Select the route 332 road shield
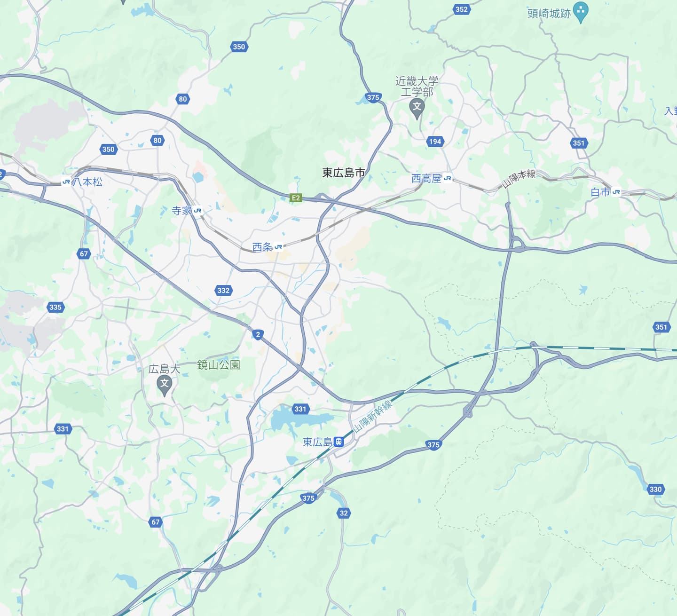The image size is (677, 616). (223, 290)
